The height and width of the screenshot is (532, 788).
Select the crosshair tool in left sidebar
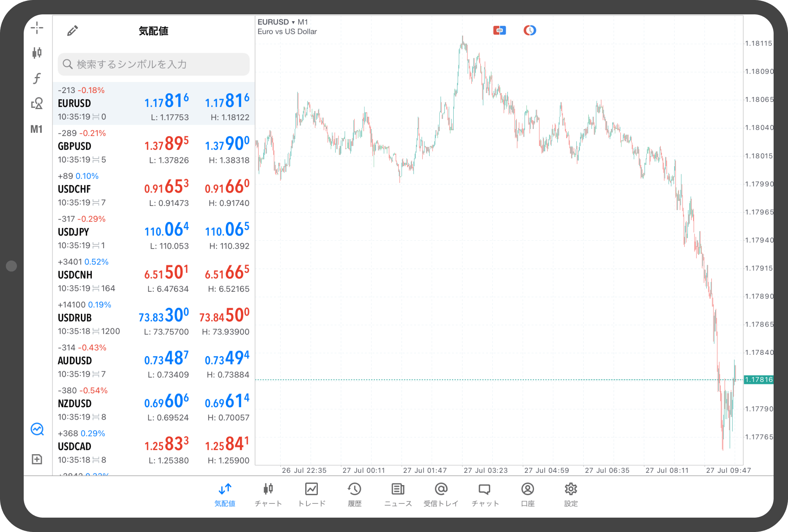pos(37,28)
